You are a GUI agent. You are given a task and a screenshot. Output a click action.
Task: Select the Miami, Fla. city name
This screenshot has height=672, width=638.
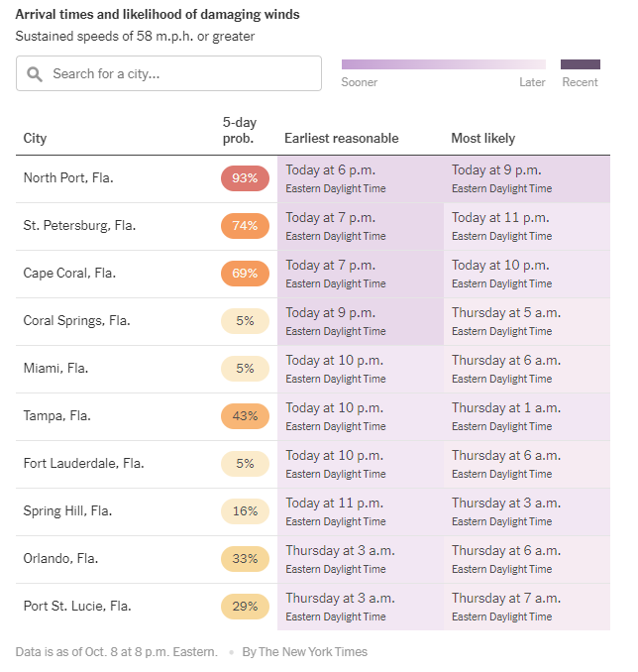click(x=55, y=369)
